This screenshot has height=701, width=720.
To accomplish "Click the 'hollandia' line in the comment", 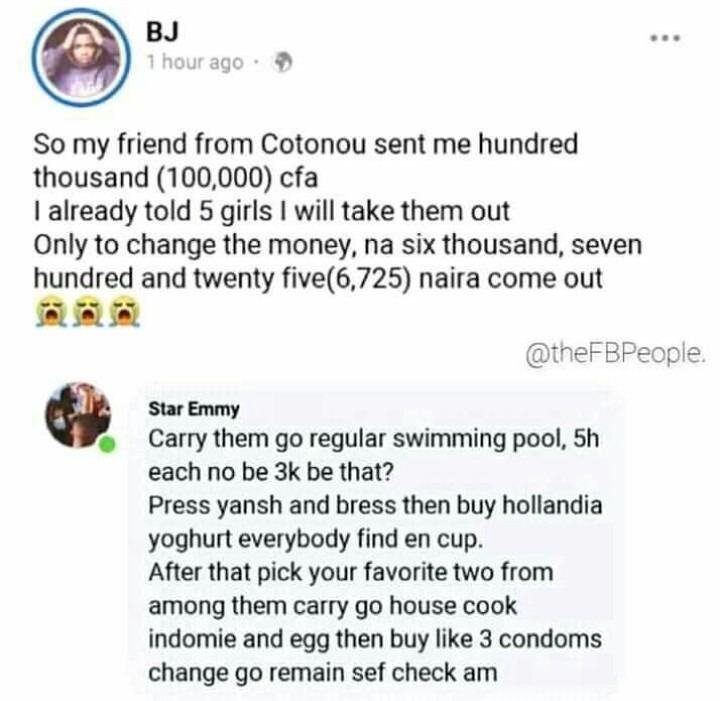I will click(x=375, y=506).
